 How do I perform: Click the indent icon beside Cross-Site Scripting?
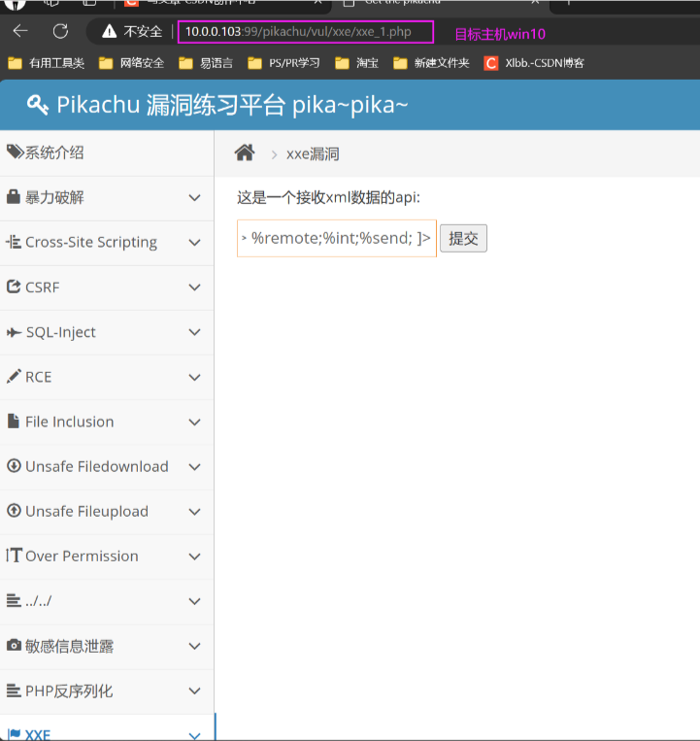click(14, 242)
